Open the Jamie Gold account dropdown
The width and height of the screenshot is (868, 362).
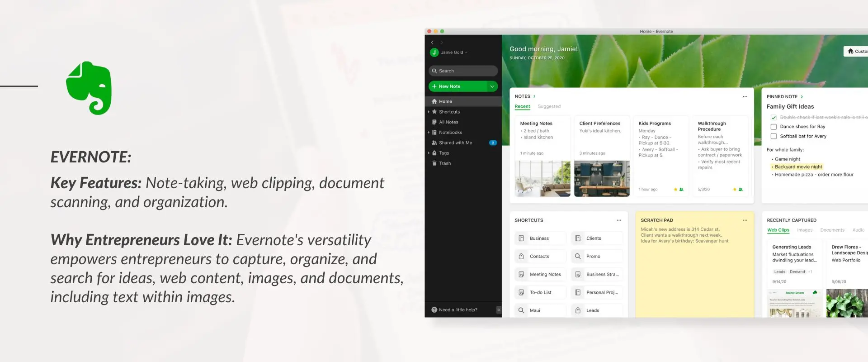(454, 52)
